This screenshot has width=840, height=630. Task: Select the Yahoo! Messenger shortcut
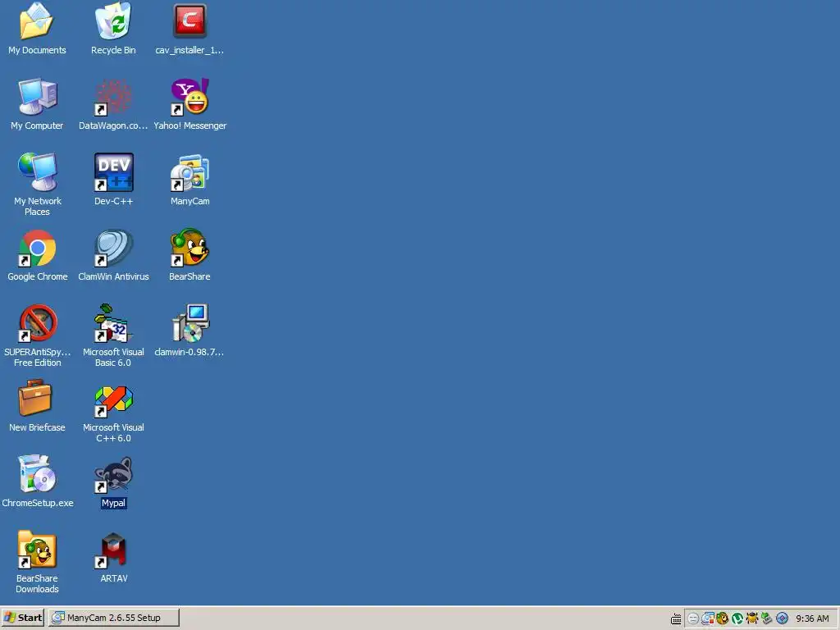[189, 97]
